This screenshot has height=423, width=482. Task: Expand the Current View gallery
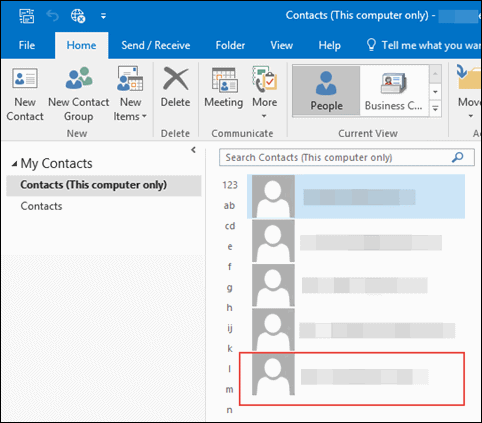pyautogui.click(x=435, y=108)
